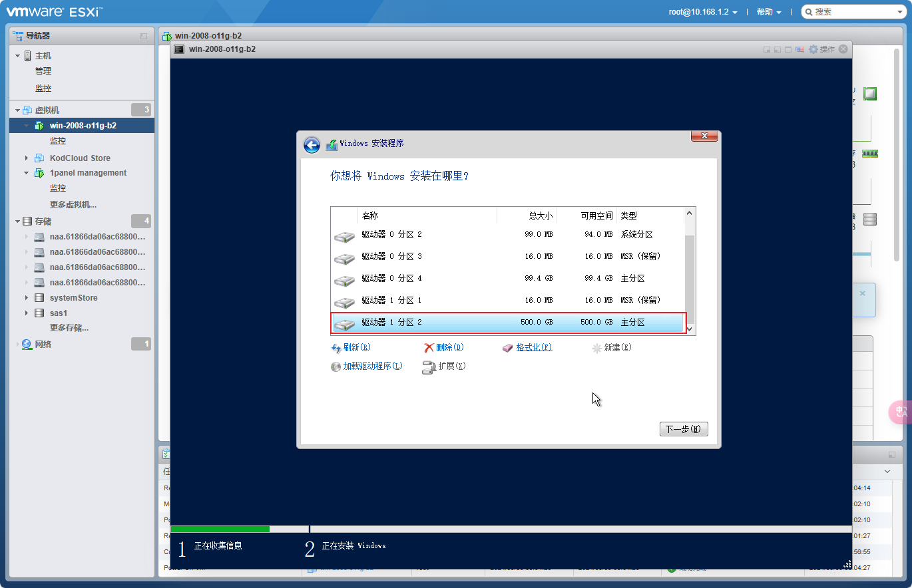Open the root@10.168.1.2 user dropdown
912x588 pixels.
703,12
